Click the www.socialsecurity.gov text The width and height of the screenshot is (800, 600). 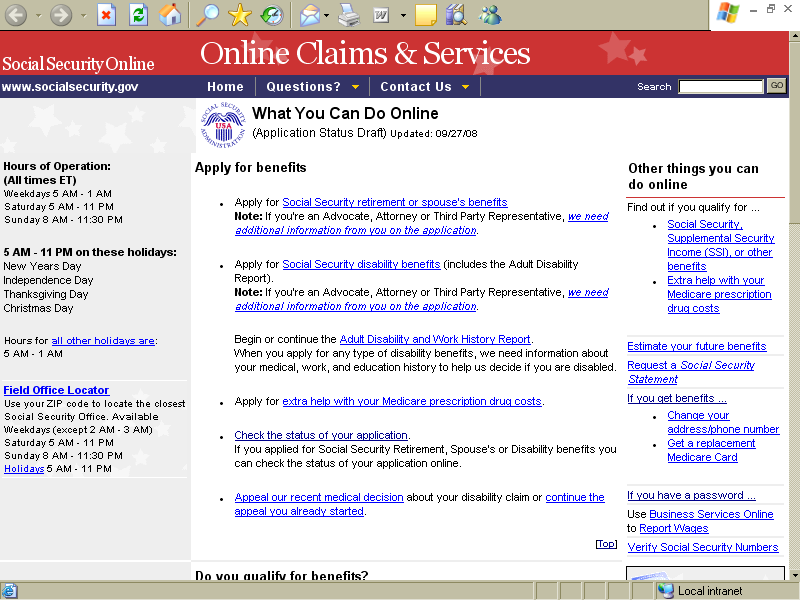[70, 87]
